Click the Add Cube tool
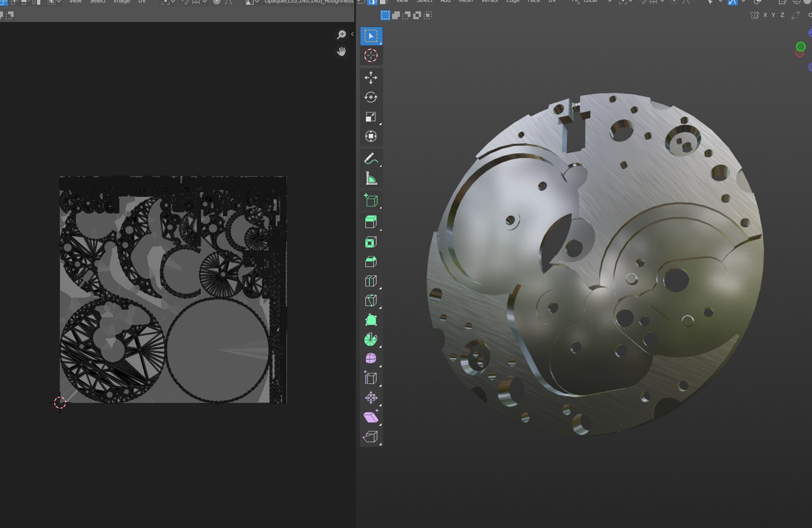This screenshot has height=528, width=812. pyautogui.click(x=371, y=200)
